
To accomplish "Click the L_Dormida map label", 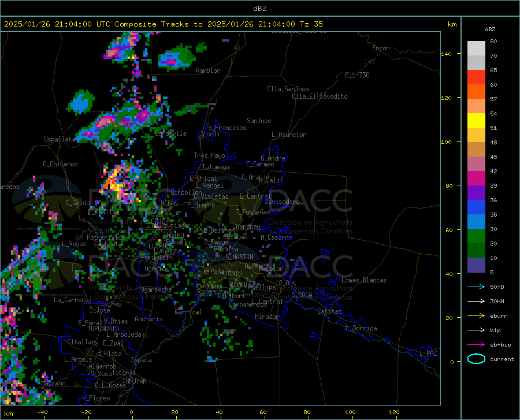I will click(x=361, y=328).
